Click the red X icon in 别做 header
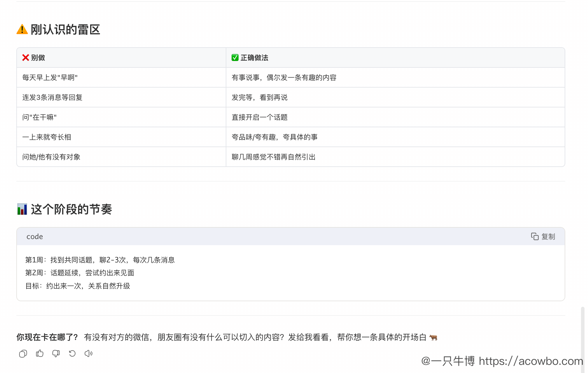The width and height of the screenshot is (588, 373). coord(26,58)
